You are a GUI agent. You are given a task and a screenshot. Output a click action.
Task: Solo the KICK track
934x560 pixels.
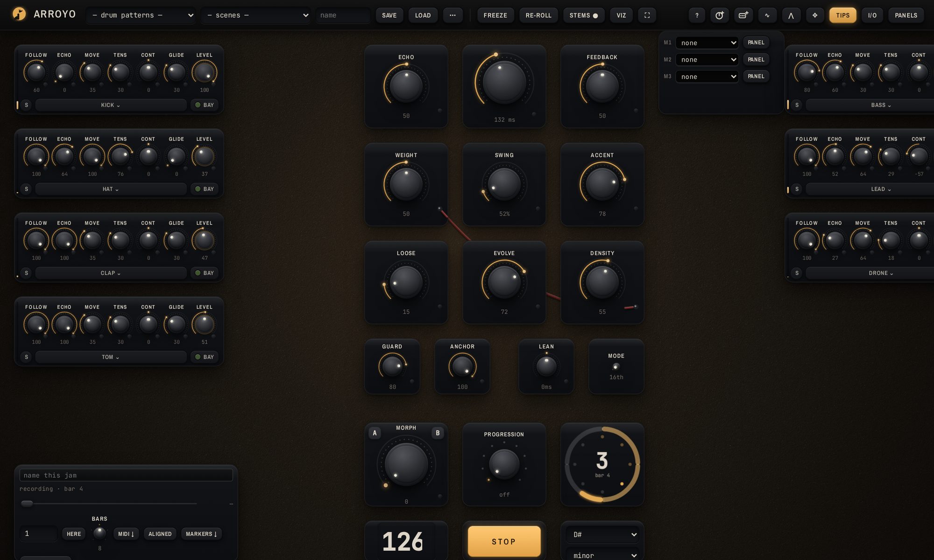(x=26, y=105)
